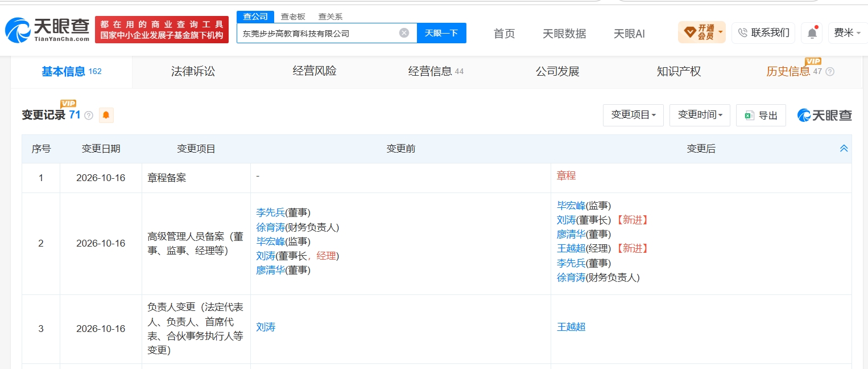The image size is (868, 369).
Task: Clear the search box with the X icon
Action: tap(404, 33)
